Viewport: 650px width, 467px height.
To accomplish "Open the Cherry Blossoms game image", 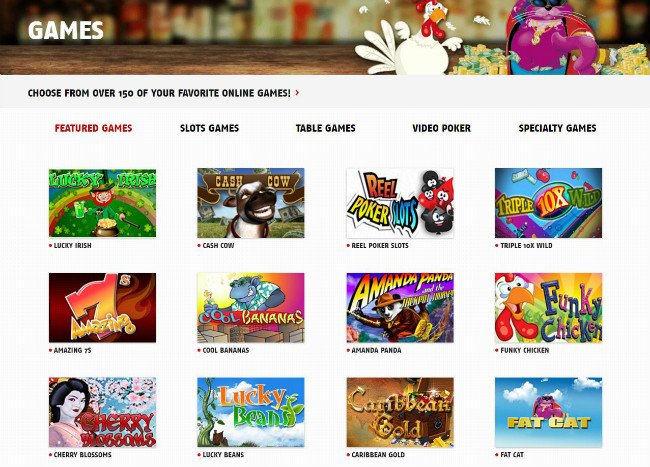I will [102, 412].
